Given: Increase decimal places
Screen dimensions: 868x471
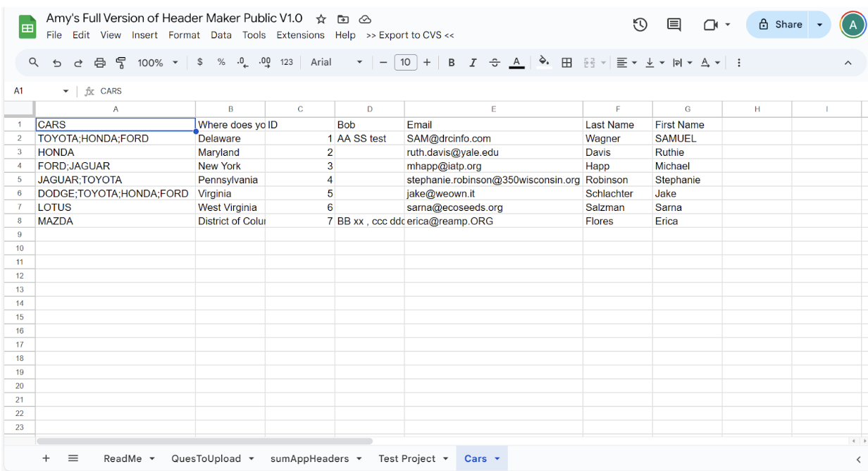Looking at the screenshot, I should [265, 62].
